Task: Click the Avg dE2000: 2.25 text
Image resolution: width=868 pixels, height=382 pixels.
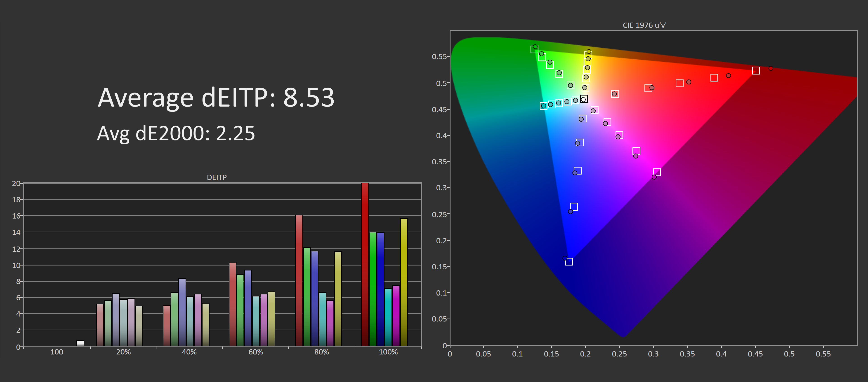Action: (x=176, y=133)
